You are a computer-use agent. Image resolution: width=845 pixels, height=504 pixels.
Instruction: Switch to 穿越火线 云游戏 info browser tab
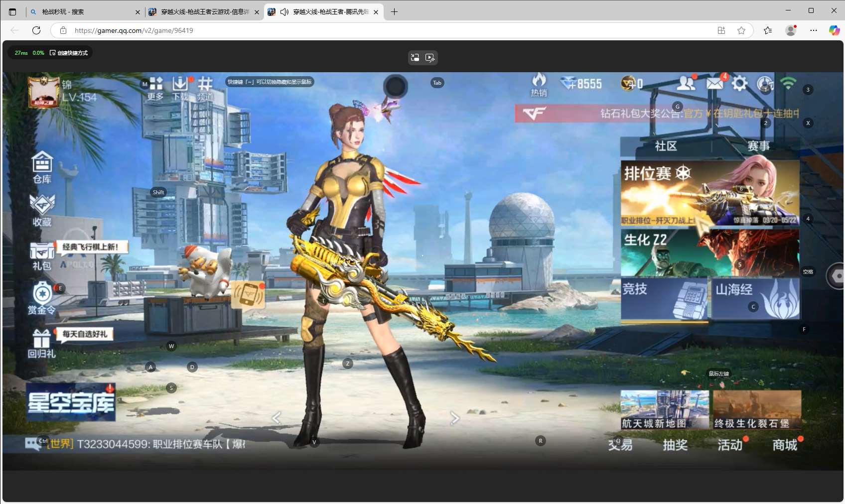point(204,11)
